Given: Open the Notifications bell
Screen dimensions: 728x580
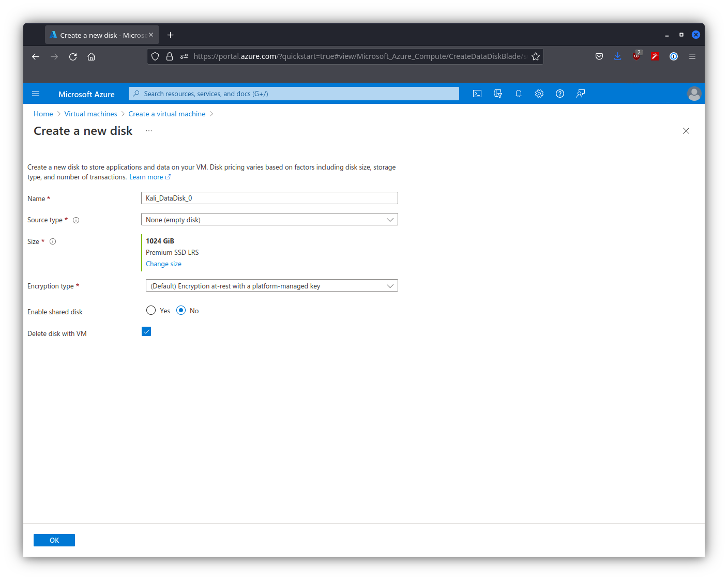Looking at the screenshot, I should 519,94.
